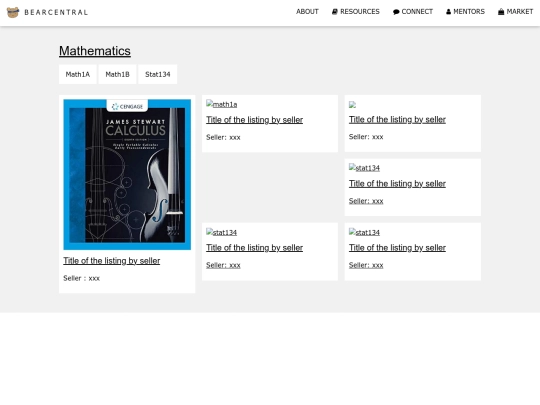Open the RESOURCES menu item

coord(360,12)
